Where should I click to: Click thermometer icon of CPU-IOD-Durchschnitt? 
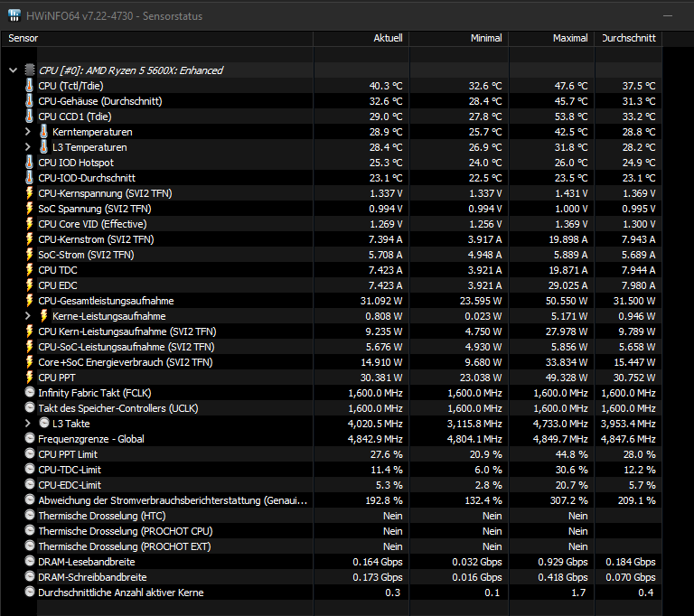(29, 178)
